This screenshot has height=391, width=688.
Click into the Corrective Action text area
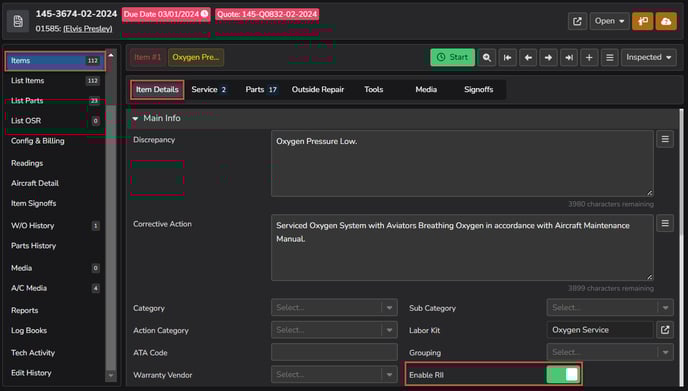[x=462, y=248]
